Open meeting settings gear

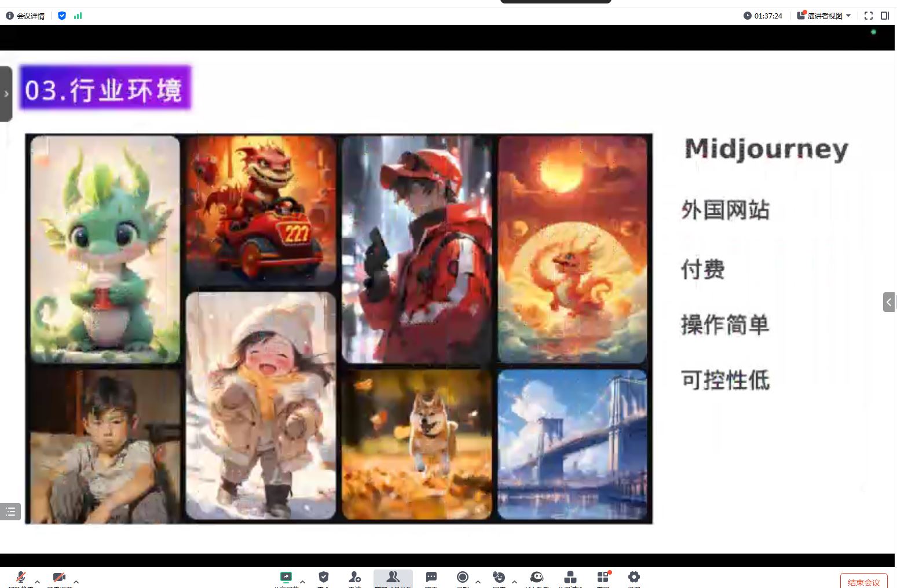pyautogui.click(x=634, y=578)
